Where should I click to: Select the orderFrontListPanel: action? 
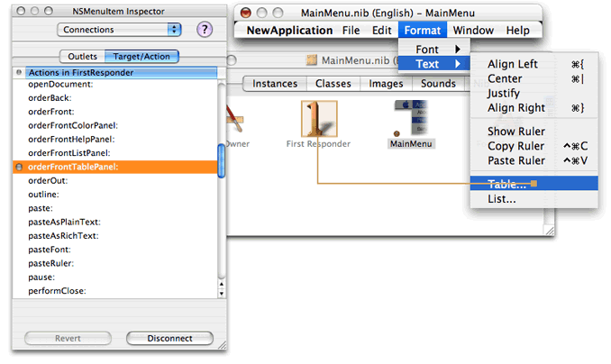[68, 153]
